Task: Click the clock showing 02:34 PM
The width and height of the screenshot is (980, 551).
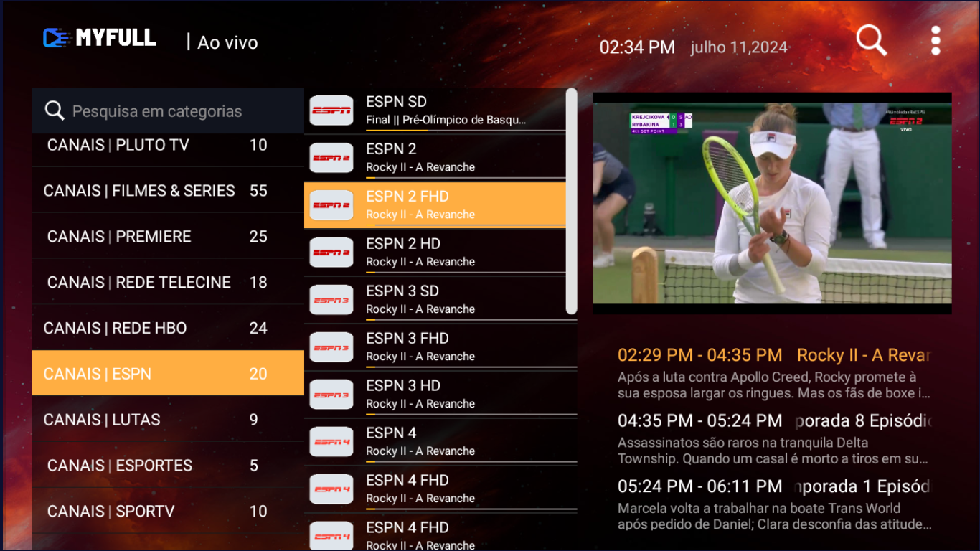Action: (637, 47)
